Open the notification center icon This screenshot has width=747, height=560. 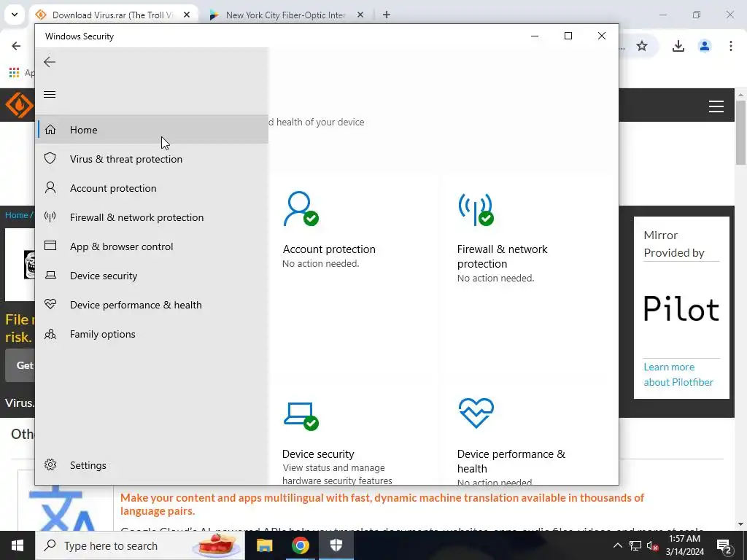click(724, 545)
